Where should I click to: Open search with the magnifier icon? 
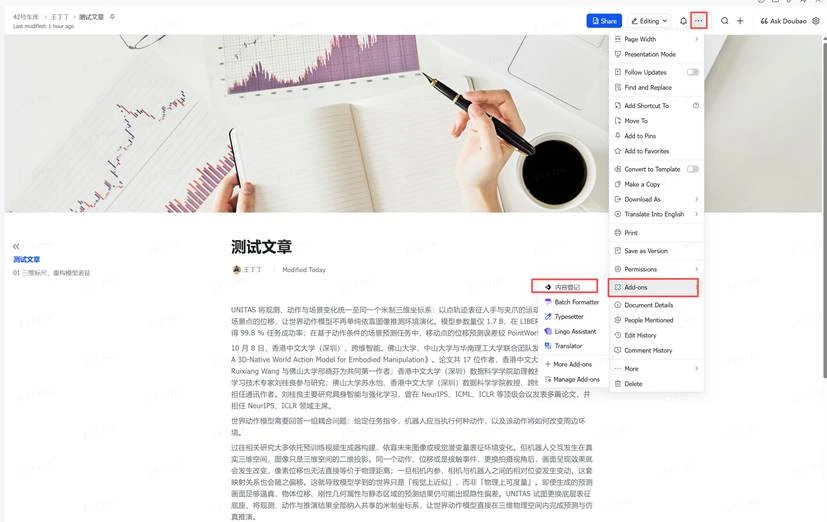tap(725, 21)
